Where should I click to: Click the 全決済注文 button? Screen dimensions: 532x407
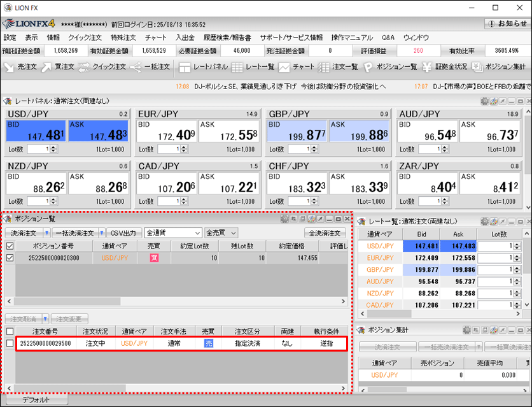(x=325, y=233)
